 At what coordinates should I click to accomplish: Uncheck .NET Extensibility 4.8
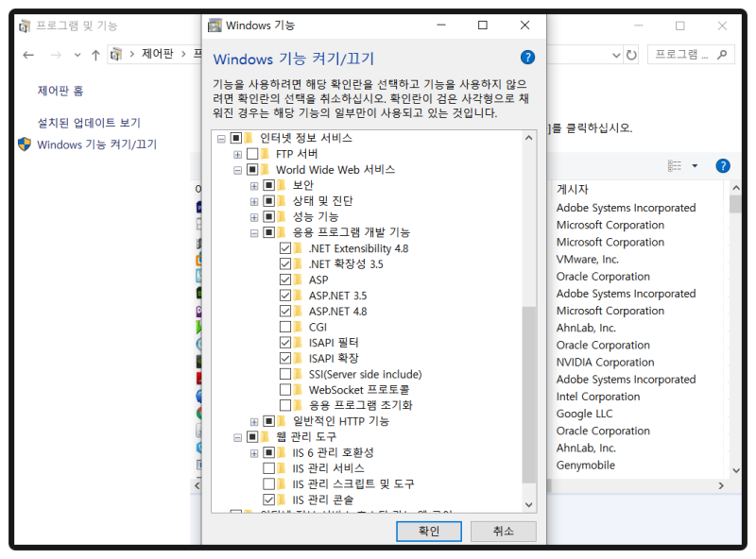[x=285, y=248]
